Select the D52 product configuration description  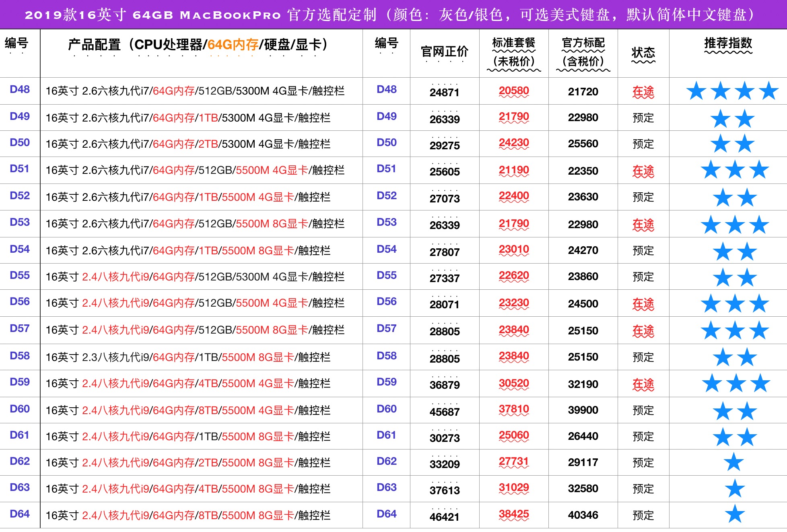pyautogui.click(x=188, y=197)
